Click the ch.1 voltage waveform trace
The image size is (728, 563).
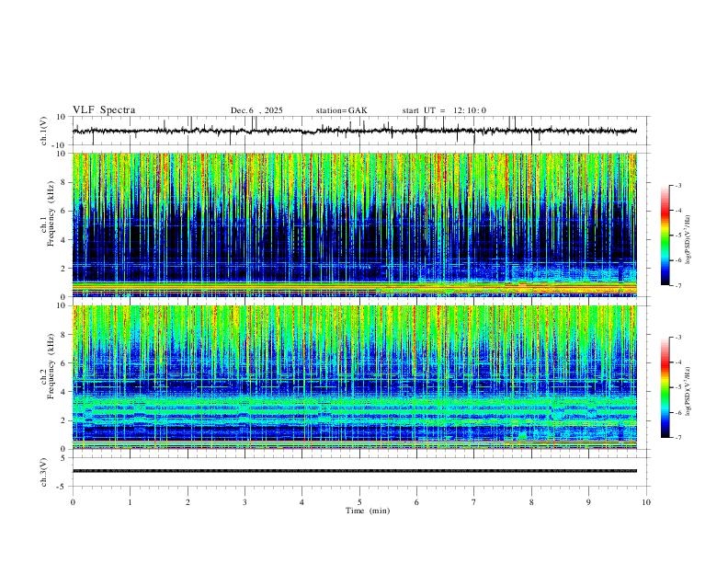tap(355, 131)
